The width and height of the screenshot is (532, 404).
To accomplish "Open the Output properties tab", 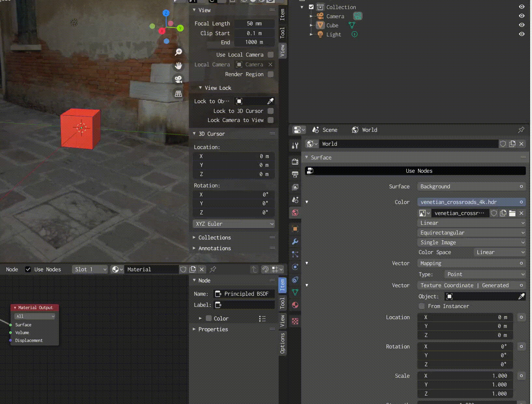I will tap(295, 175).
